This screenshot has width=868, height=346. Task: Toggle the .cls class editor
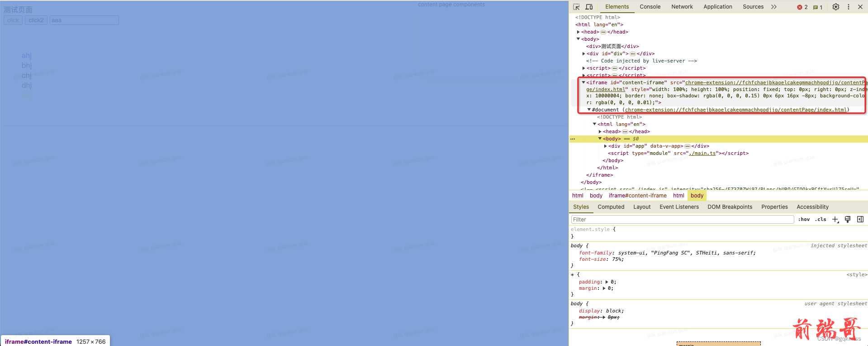coord(821,219)
